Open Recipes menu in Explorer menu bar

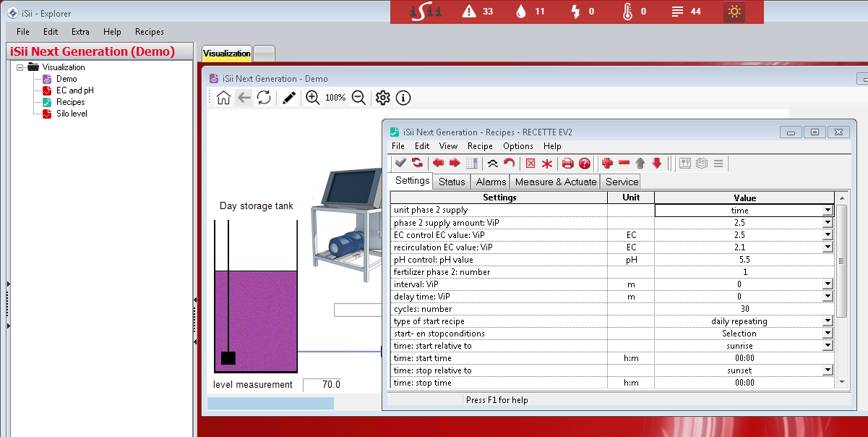pos(150,32)
